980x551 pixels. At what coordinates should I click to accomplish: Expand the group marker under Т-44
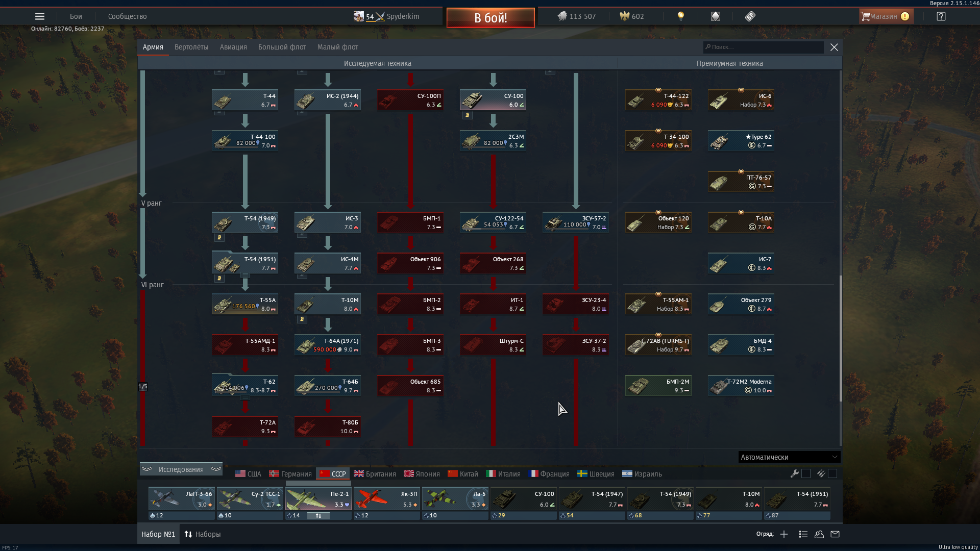coord(219,113)
